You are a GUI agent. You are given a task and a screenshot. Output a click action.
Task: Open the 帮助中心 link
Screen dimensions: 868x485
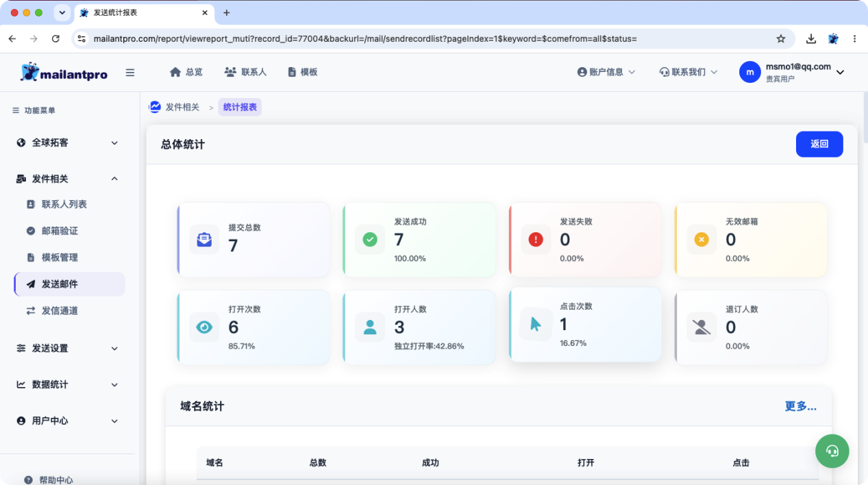coord(55,480)
